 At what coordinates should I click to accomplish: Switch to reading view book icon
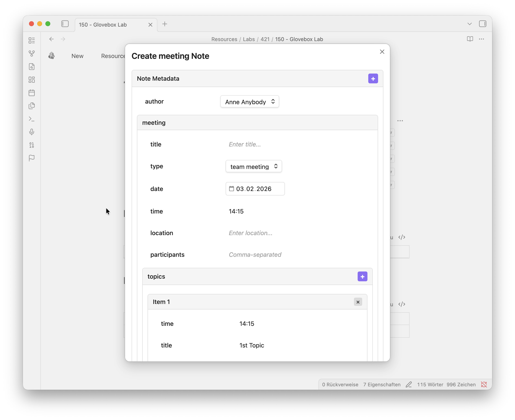(470, 39)
